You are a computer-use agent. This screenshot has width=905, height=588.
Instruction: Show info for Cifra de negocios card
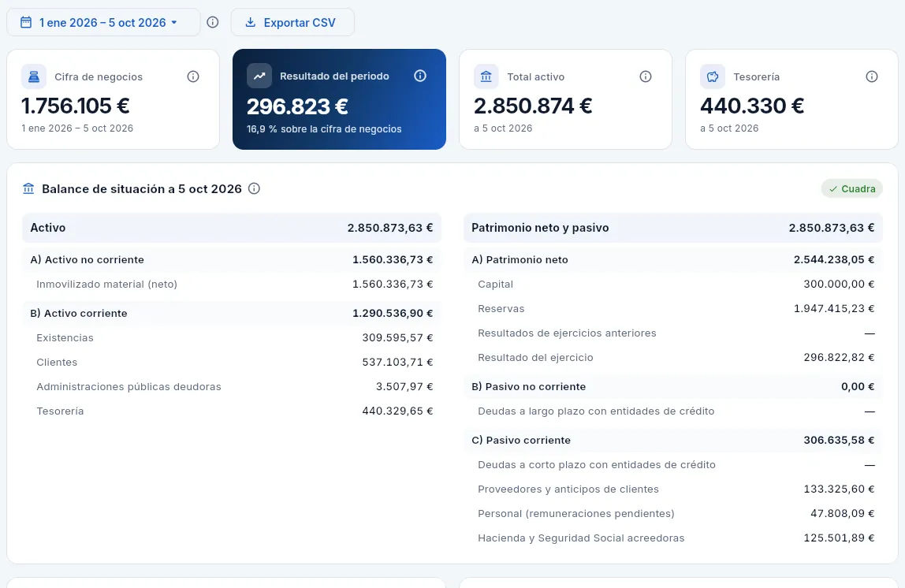coord(193,76)
